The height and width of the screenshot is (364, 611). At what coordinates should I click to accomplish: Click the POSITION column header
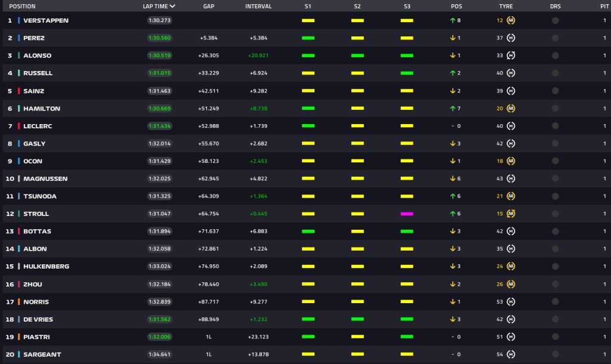[22, 7]
